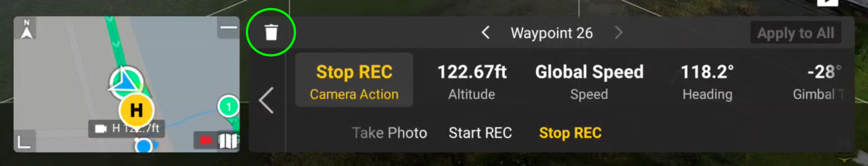The height and width of the screenshot is (166, 868).
Task: Collapse settings panel with large left arrow
Action: (x=266, y=100)
